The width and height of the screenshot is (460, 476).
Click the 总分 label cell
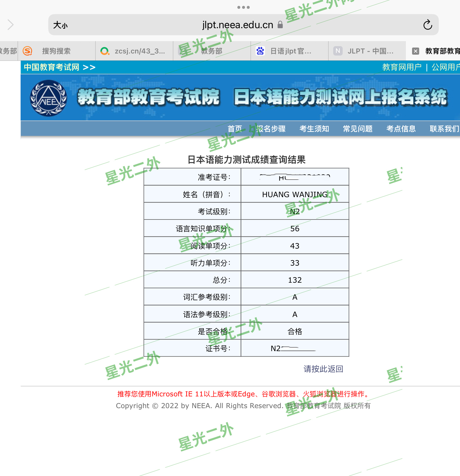tap(192, 280)
